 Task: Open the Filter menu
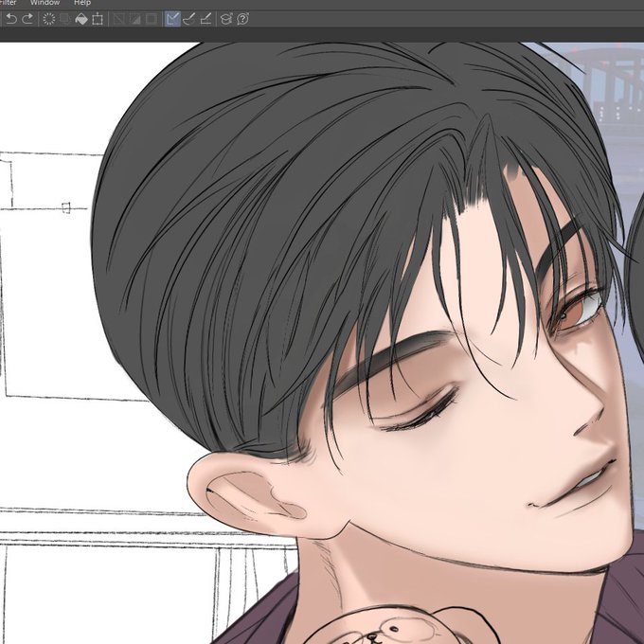pos(8,3)
